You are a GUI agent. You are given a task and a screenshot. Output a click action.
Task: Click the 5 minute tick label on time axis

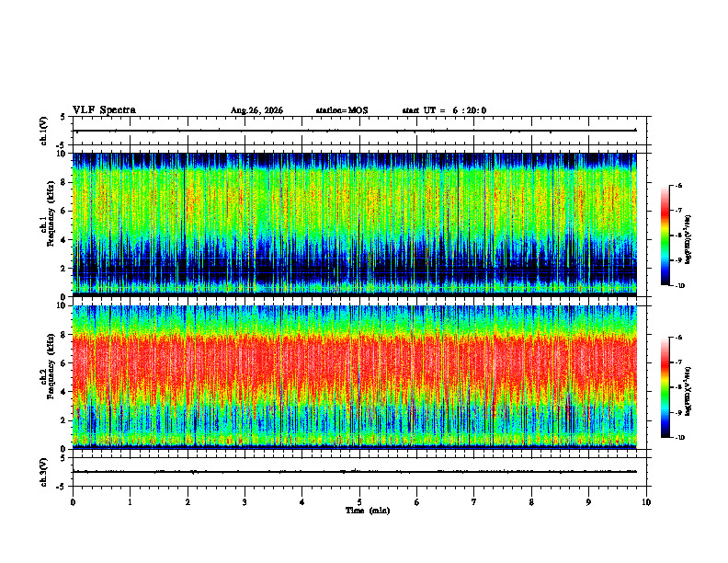359,502
